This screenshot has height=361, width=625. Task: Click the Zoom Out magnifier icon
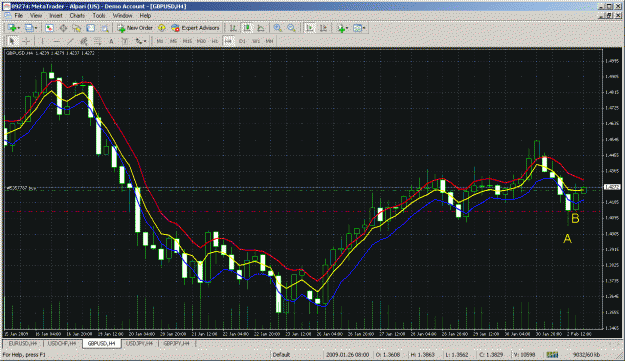coord(291,28)
